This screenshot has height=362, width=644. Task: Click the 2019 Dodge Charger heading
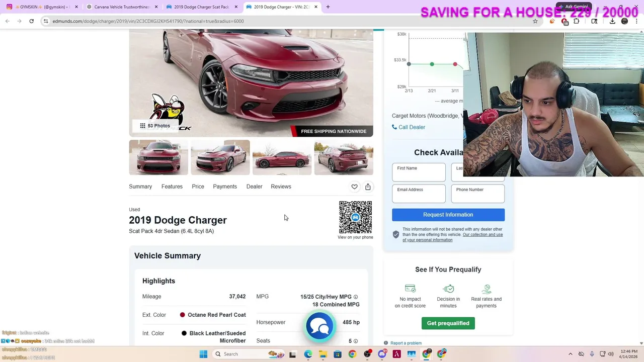pyautogui.click(x=178, y=220)
